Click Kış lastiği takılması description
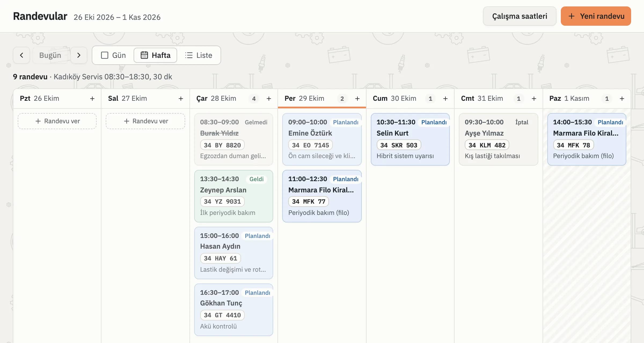The width and height of the screenshot is (644, 343). (x=492, y=156)
